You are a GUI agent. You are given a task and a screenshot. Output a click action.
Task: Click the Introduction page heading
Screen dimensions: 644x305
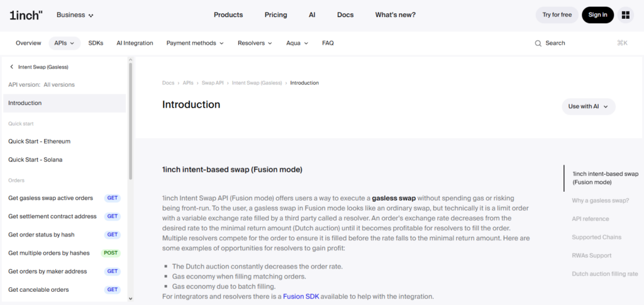point(191,104)
